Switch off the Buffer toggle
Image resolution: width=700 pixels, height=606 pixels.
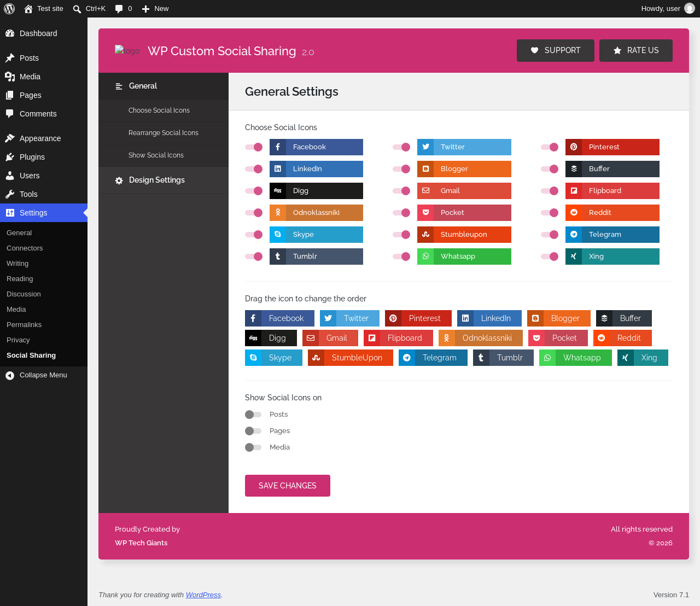pos(550,169)
